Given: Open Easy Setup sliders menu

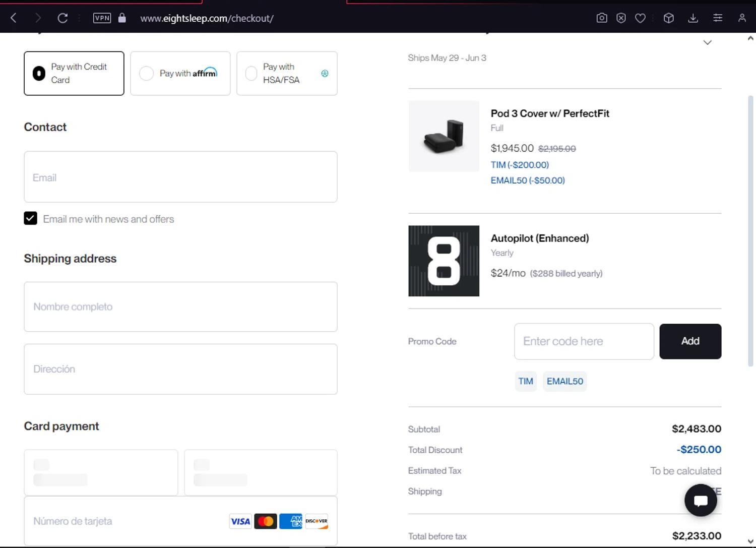Looking at the screenshot, I should coord(718,18).
